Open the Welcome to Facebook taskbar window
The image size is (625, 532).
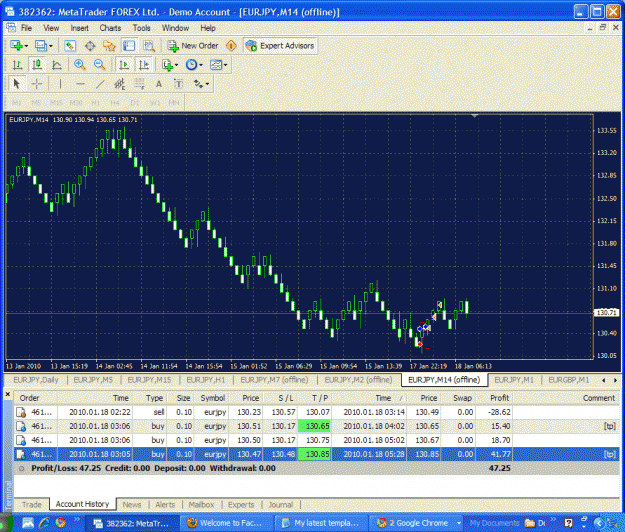point(226,522)
